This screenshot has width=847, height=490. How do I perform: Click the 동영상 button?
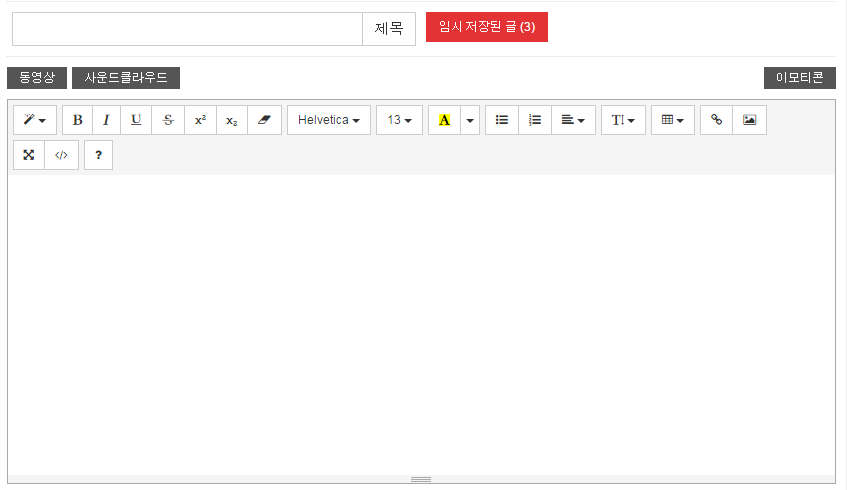[37, 78]
